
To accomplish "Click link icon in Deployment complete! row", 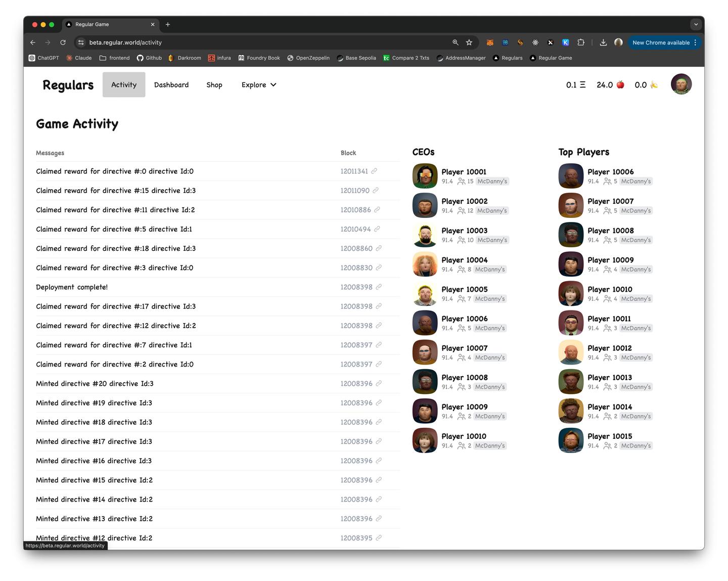I will pyautogui.click(x=379, y=287).
